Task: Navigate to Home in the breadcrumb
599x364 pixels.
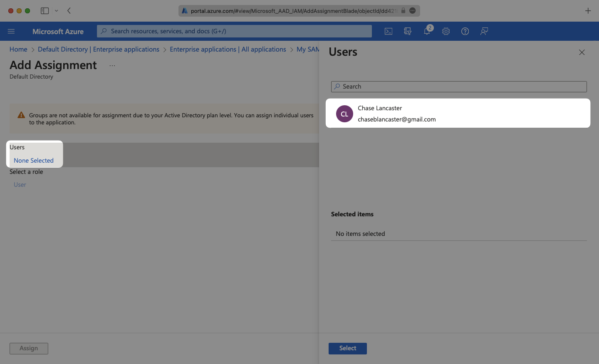Action: [18, 49]
